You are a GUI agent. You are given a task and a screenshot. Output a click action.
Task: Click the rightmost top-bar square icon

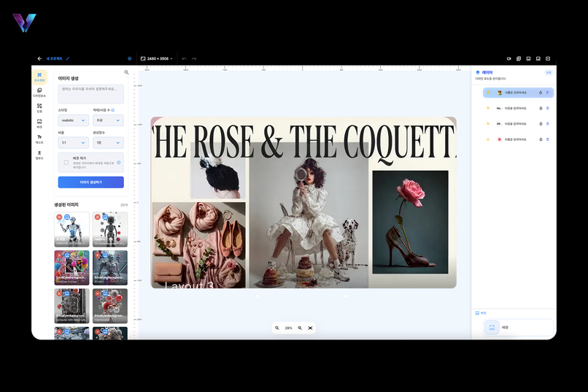pyautogui.click(x=548, y=58)
